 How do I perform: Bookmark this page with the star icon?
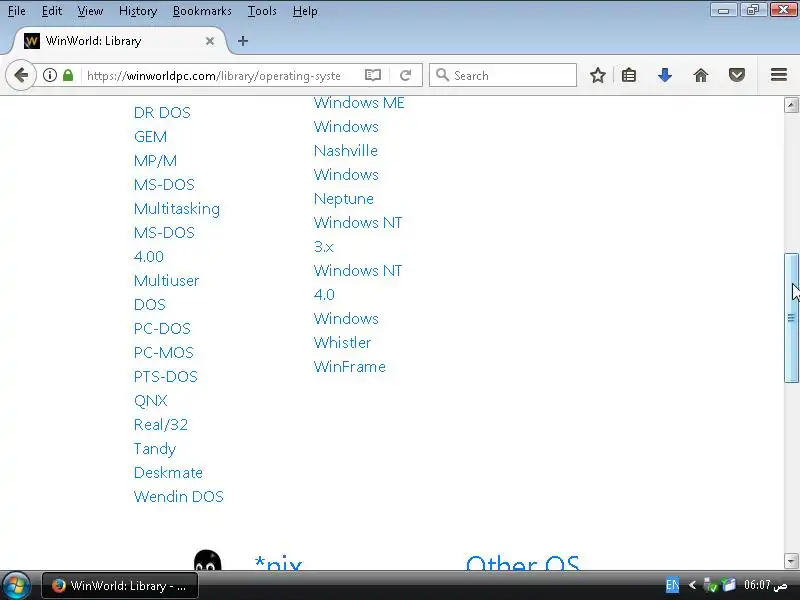(x=597, y=76)
